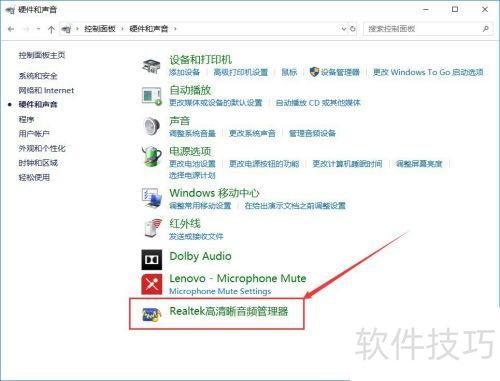This screenshot has height=381, width=500.
Task: Open Windows 移动中心 heading
Action: pyautogui.click(x=214, y=193)
